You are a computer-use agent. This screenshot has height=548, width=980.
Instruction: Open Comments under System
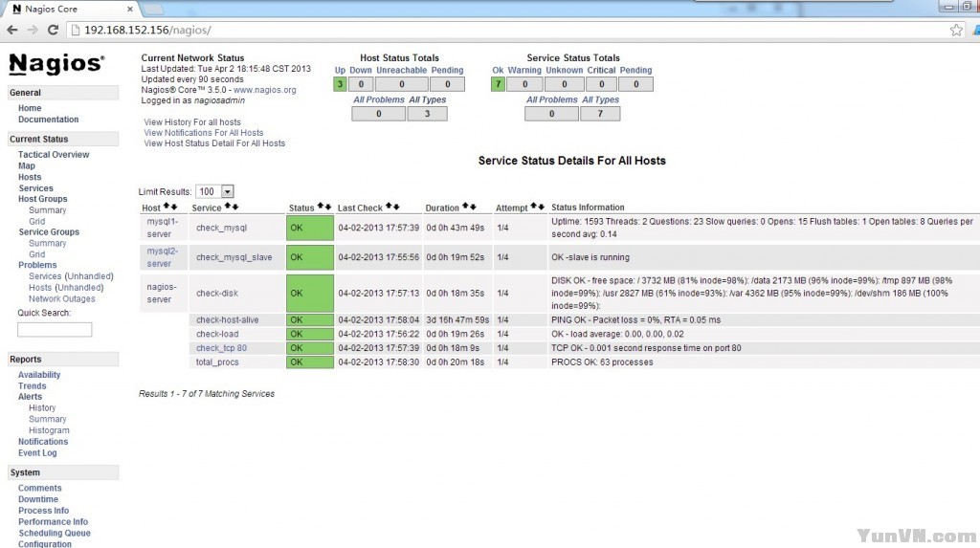coord(40,488)
